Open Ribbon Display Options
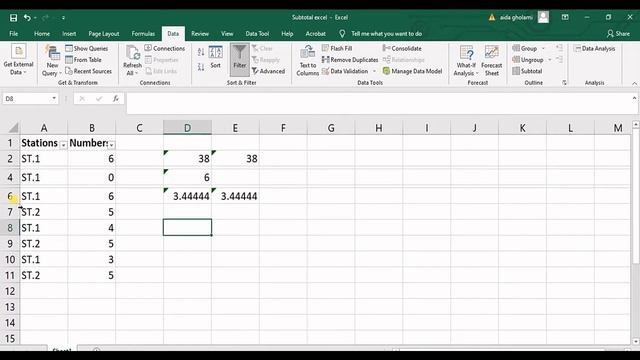 point(565,18)
